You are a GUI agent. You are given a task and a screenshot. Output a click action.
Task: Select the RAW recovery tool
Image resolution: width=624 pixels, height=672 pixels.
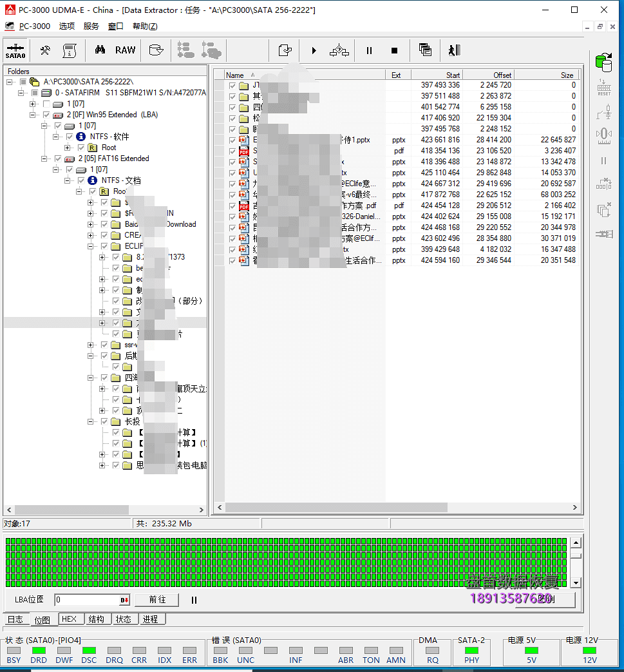[x=125, y=50]
